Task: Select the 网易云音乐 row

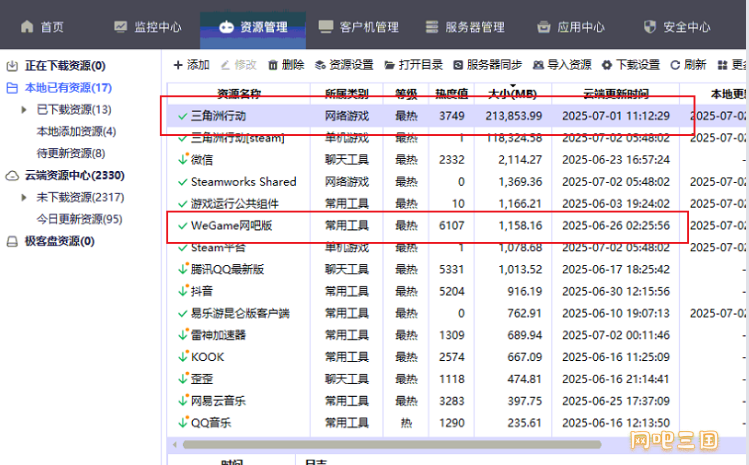Action: pos(456,401)
